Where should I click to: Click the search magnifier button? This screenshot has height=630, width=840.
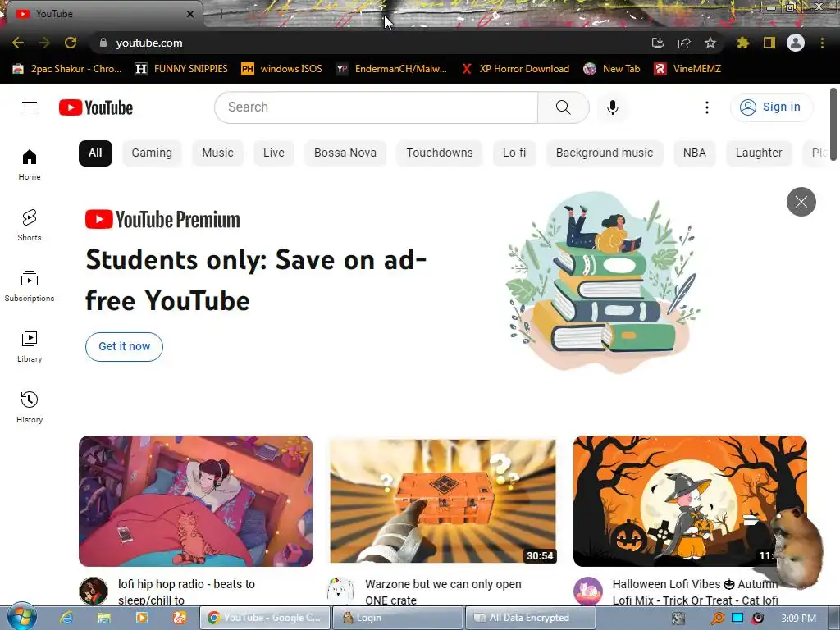563,107
